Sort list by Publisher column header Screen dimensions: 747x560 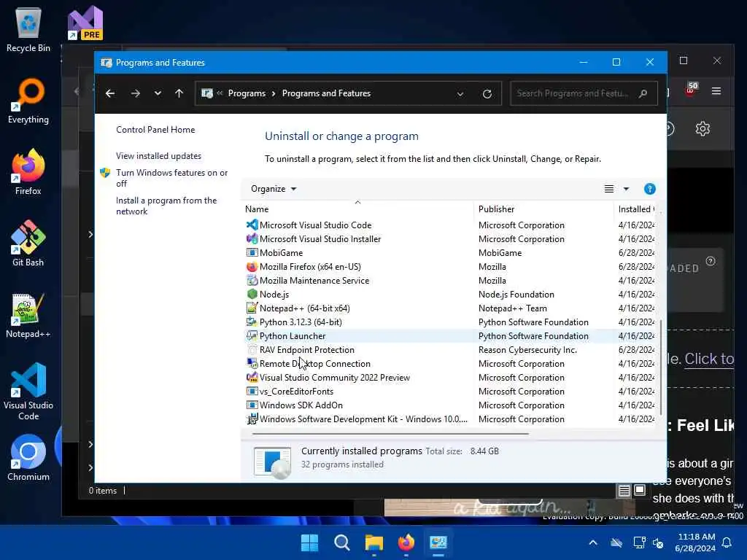[544, 209]
